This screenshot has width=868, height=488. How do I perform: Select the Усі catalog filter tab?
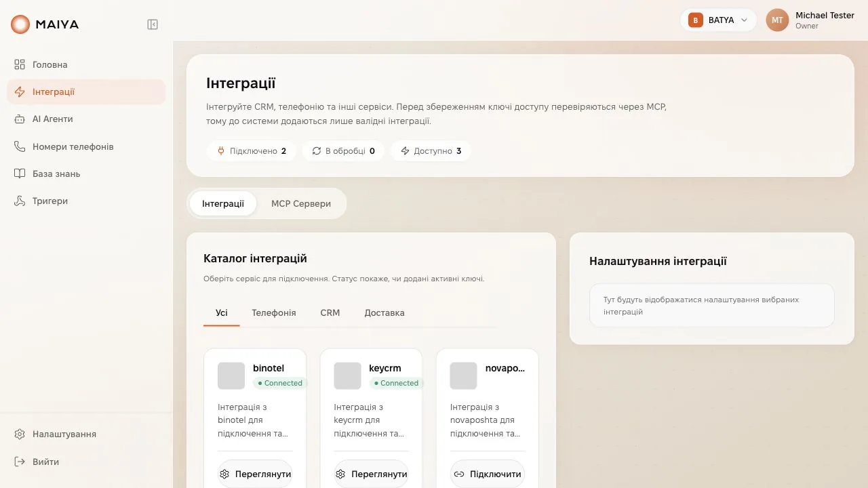tap(222, 313)
